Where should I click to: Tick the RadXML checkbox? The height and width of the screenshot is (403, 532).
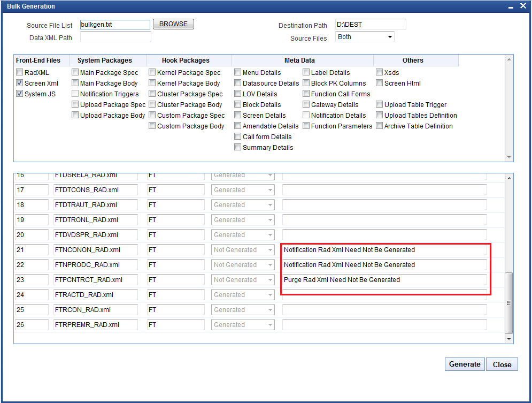point(20,72)
